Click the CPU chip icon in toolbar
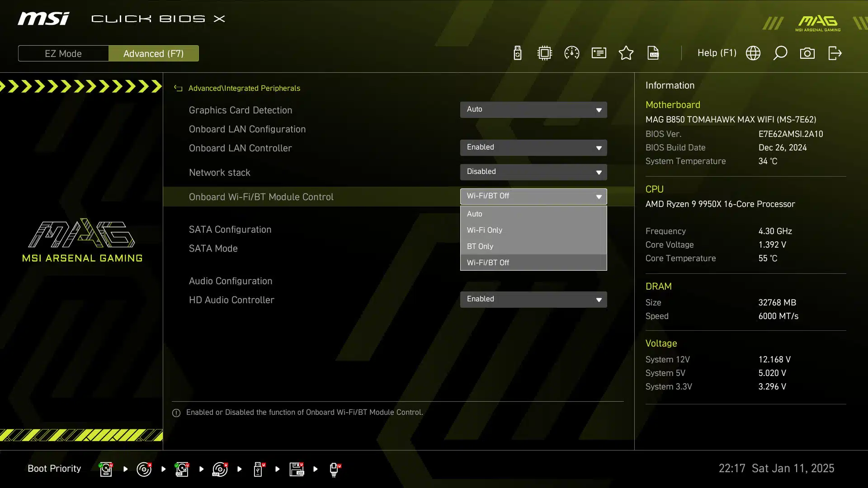Screen dimensions: 868x488 (545, 53)
